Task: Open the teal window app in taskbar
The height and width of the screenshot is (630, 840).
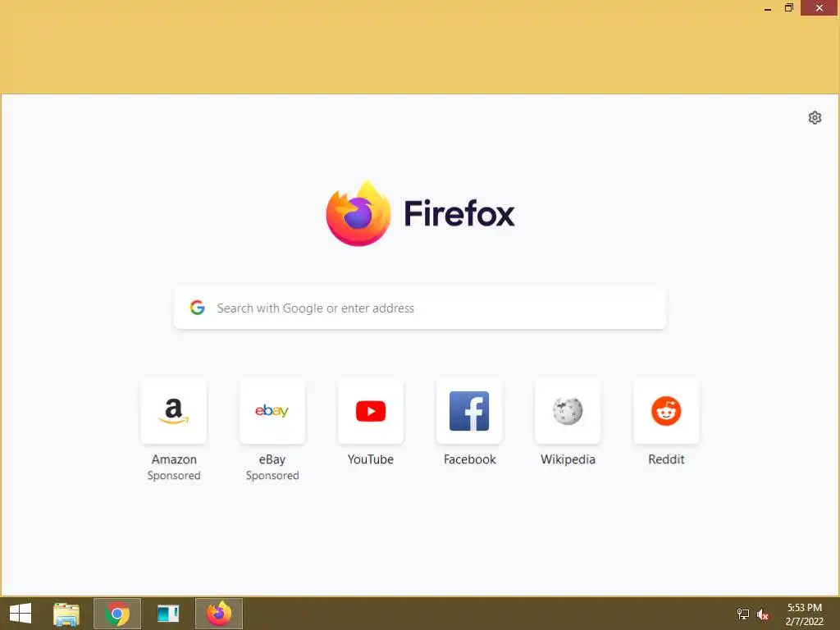Action: (x=168, y=614)
